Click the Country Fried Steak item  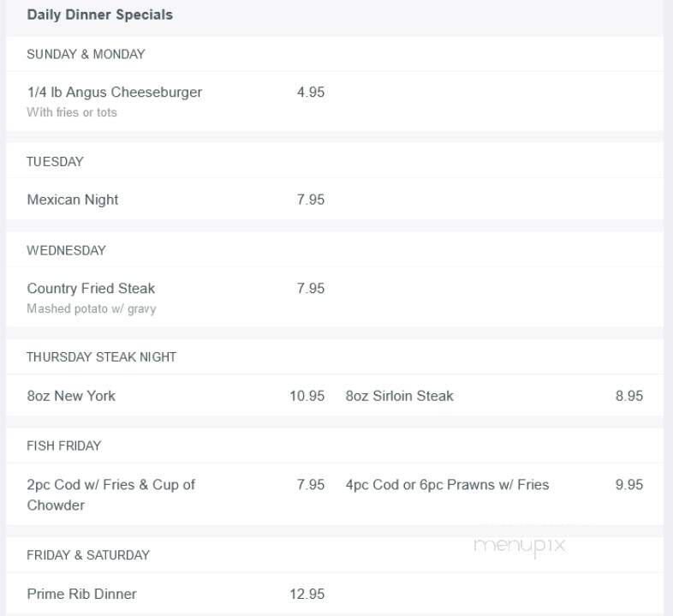coord(91,288)
